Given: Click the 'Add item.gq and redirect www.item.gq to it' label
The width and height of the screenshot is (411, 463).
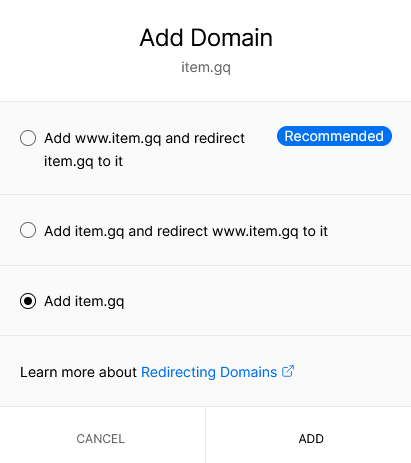Looking at the screenshot, I should (x=186, y=231).
